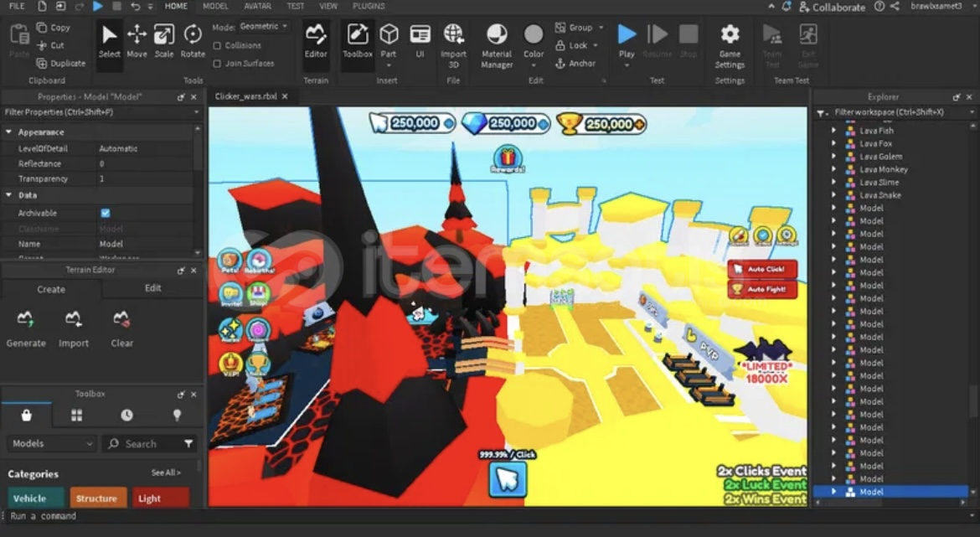This screenshot has height=537, width=980.
Task: Open the Toolbox panel from the ribbon
Action: click(358, 41)
